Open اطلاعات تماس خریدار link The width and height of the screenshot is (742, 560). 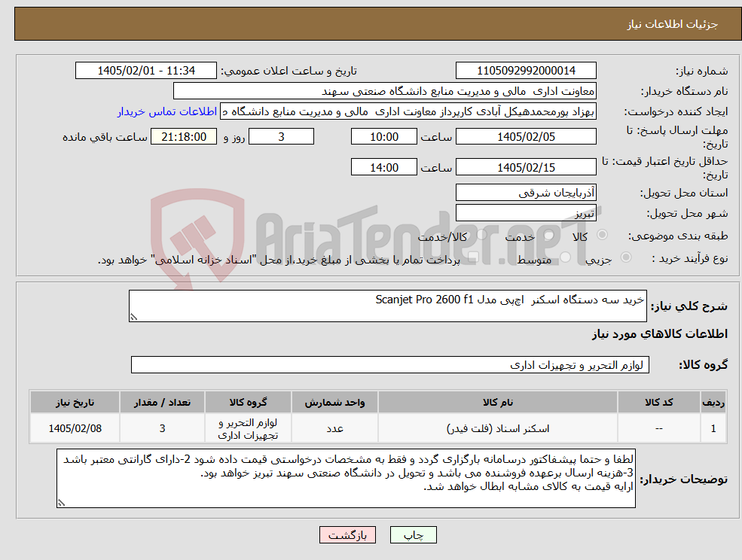pyautogui.click(x=167, y=111)
